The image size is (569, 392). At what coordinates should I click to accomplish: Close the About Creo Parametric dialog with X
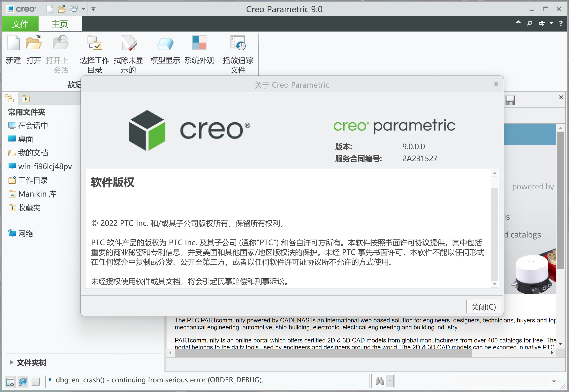click(x=496, y=84)
